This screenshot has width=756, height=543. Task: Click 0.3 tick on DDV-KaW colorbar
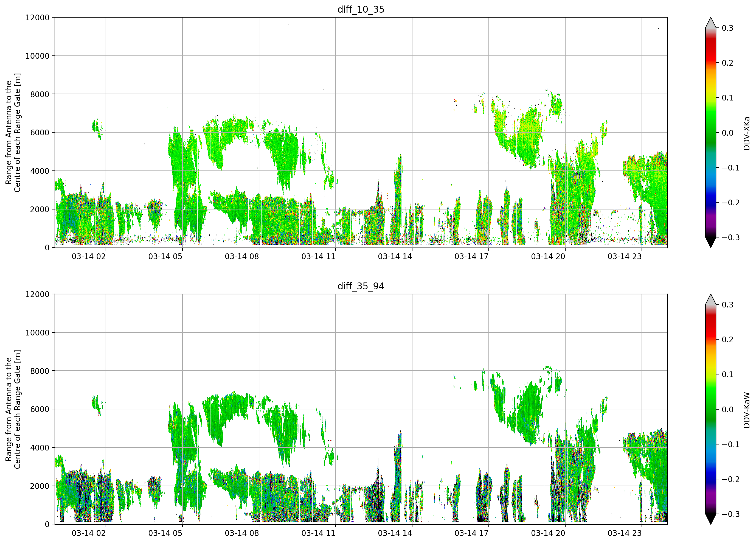click(x=727, y=305)
